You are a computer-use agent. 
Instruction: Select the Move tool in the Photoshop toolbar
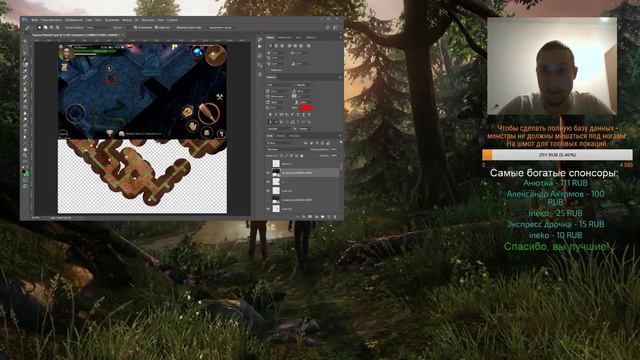pyautogui.click(x=25, y=41)
